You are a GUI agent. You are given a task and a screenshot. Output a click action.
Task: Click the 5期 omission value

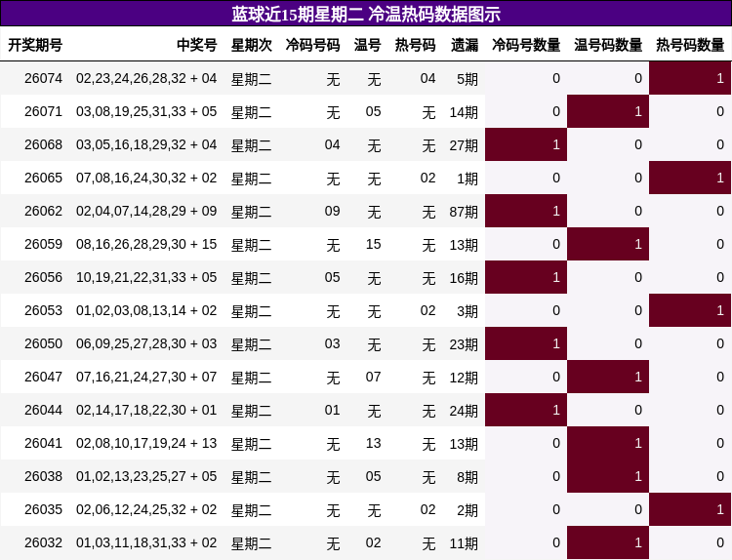point(468,79)
